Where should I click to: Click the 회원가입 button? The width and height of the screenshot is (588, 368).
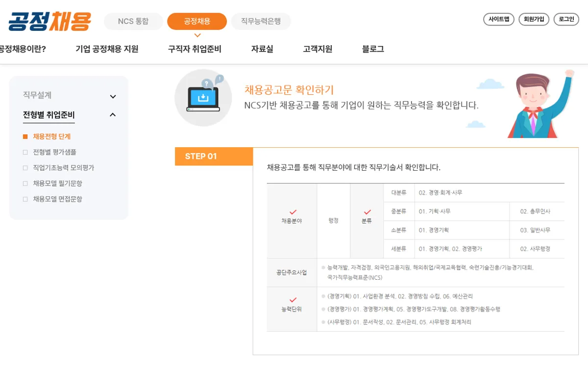point(534,19)
